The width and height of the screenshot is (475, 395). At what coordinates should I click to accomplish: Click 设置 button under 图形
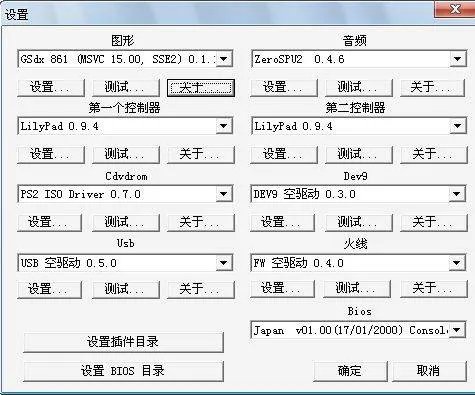(x=51, y=87)
